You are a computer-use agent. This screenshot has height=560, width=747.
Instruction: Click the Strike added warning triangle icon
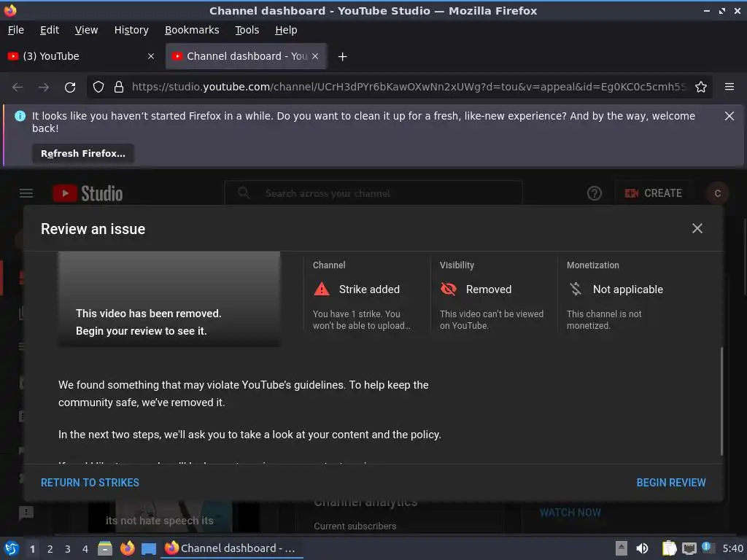click(322, 289)
